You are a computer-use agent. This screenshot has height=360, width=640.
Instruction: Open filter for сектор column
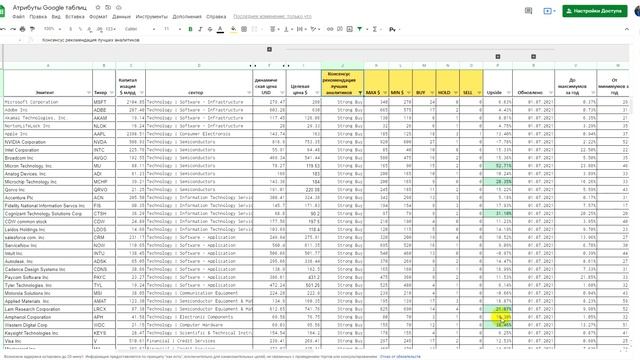pyautogui.click(x=249, y=93)
